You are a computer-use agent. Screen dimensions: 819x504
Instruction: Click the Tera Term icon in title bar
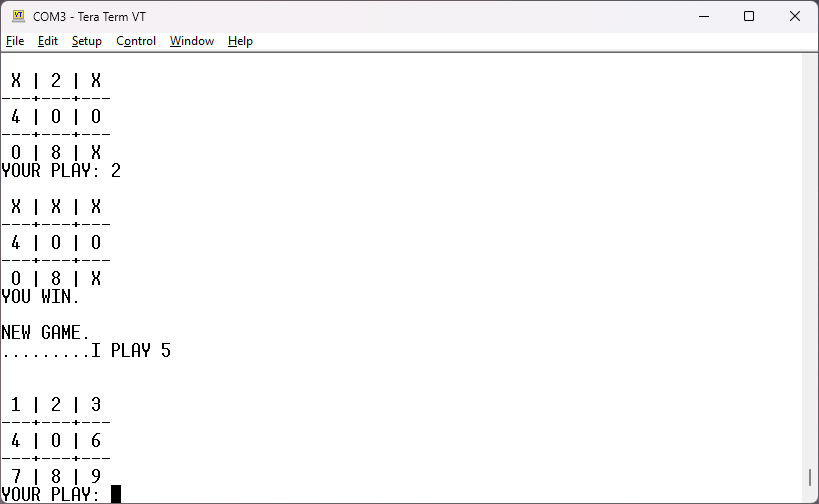[x=18, y=16]
